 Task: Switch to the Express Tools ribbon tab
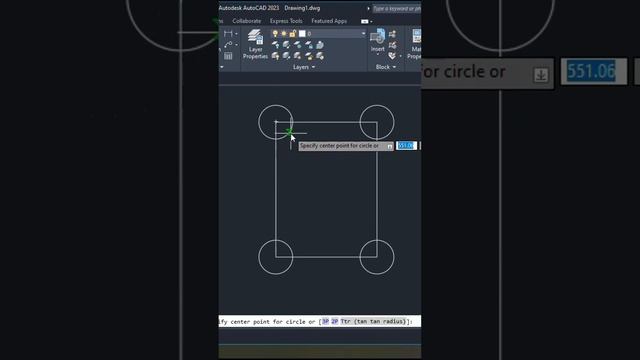click(286, 21)
